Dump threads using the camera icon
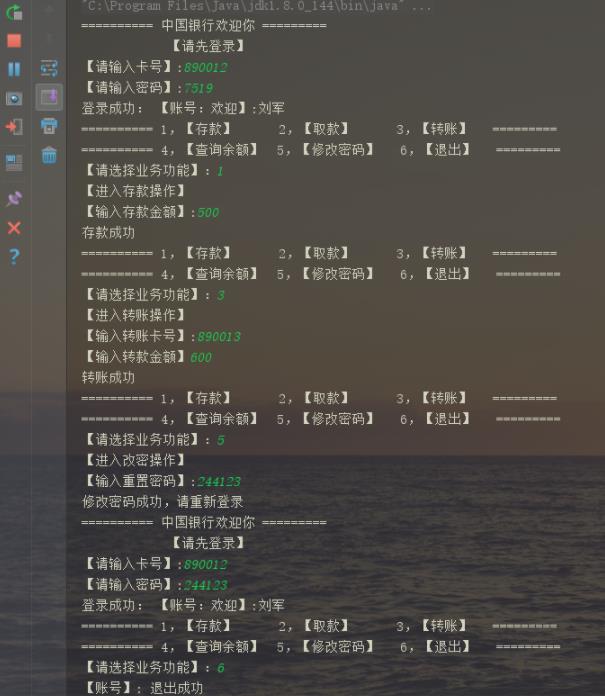Viewport: 605px width, 696px height. click(14, 99)
